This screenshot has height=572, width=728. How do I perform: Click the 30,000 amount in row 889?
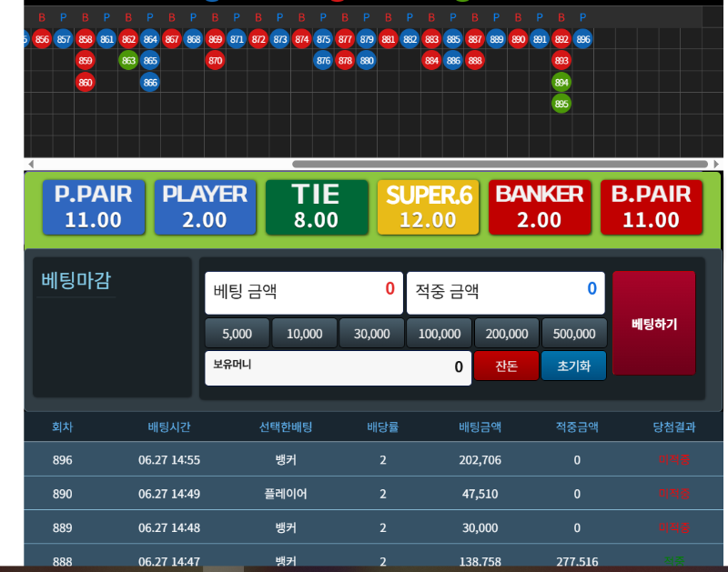coord(480,527)
